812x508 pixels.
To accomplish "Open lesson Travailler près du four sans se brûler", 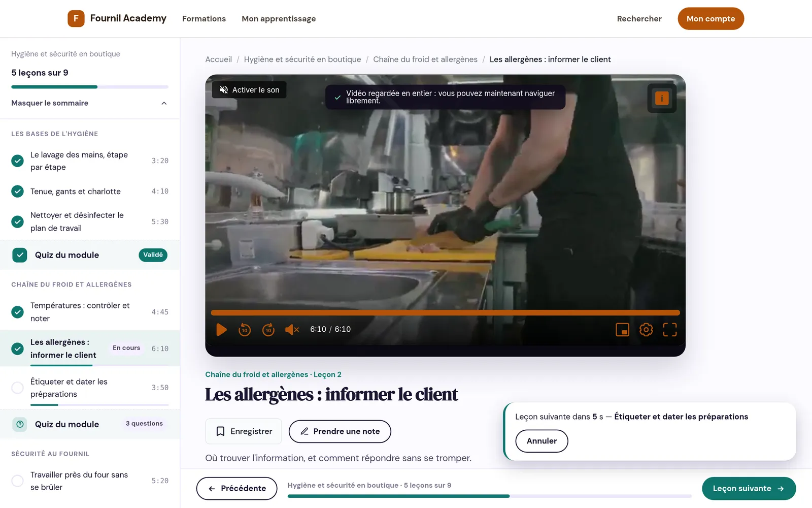I will (x=90, y=481).
